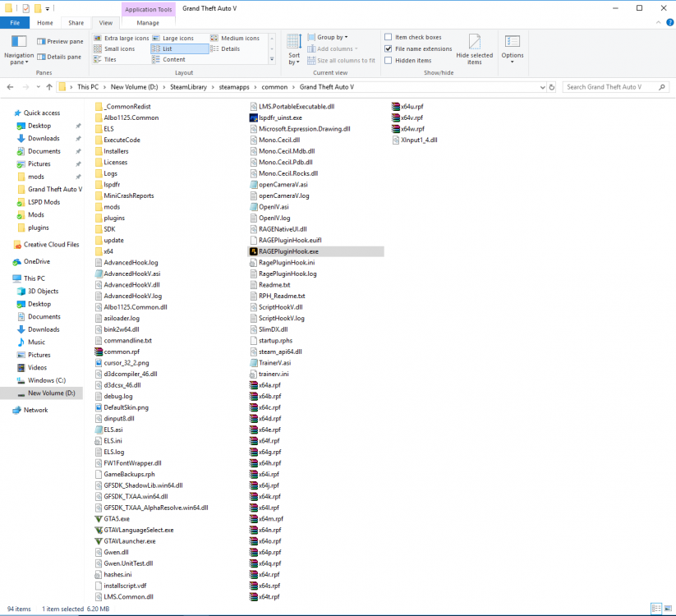
Task: Click the x64u.rpf archive icon
Action: (x=395, y=107)
